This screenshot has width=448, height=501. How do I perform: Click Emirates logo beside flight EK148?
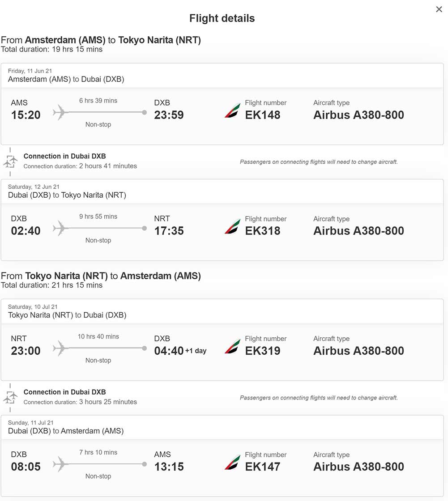pos(232,110)
